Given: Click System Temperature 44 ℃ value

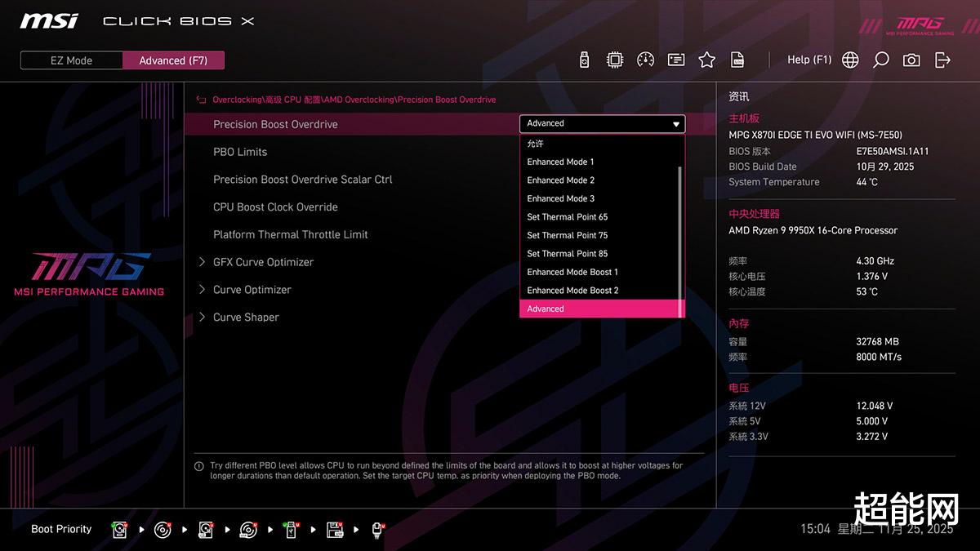Looking at the screenshot, I should tap(867, 182).
